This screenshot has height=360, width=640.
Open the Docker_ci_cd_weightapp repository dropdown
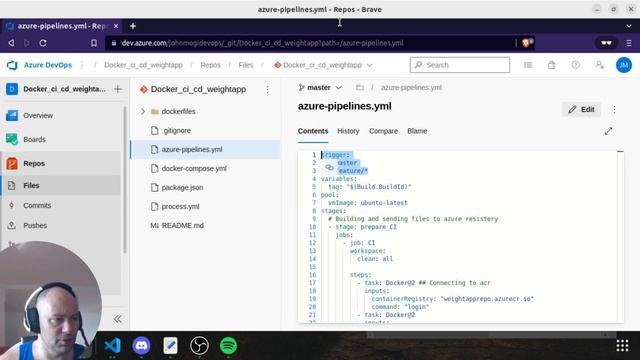(x=323, y=65)
